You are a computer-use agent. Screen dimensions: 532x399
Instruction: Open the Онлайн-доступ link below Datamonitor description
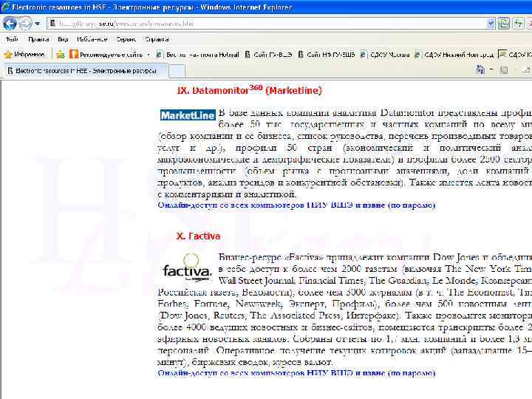[x=296, y=205]
